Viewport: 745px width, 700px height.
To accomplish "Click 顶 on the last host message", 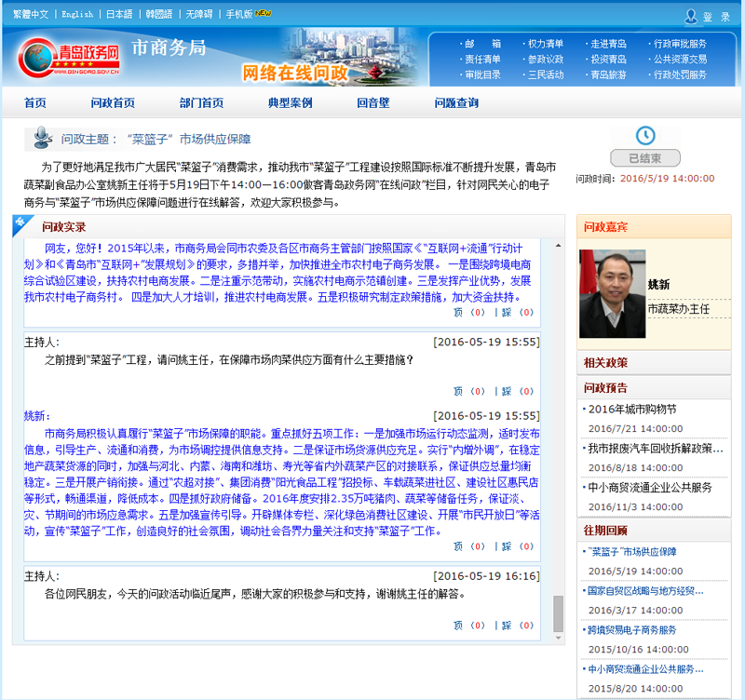I will pyautogui.click(x=457, y=626).
